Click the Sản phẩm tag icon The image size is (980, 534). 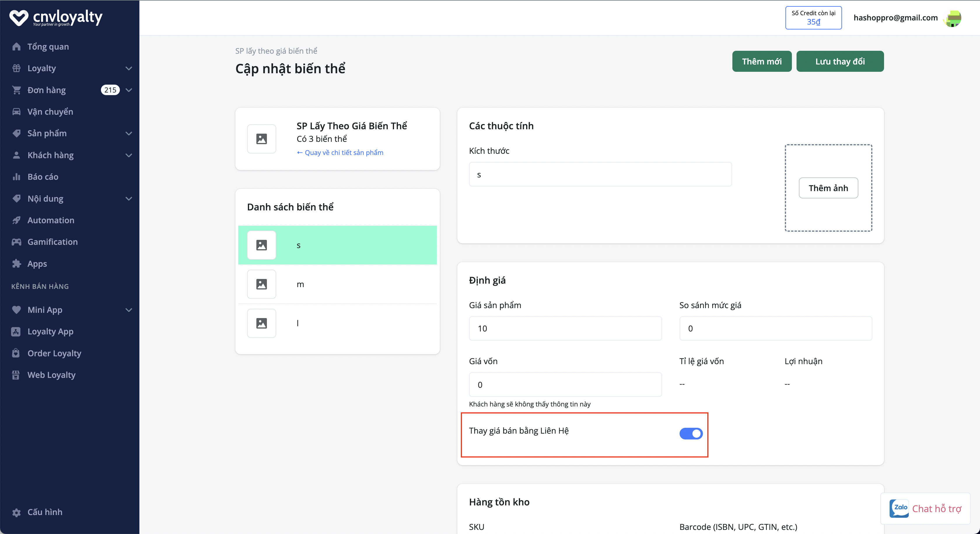[x=16, y=133]
